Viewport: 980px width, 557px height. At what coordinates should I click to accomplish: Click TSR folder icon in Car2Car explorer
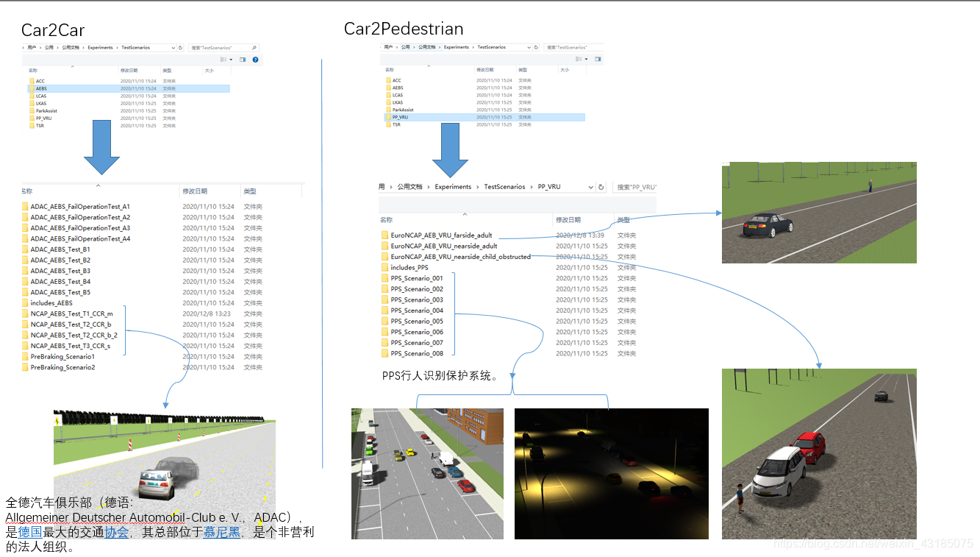pos(32,126)
